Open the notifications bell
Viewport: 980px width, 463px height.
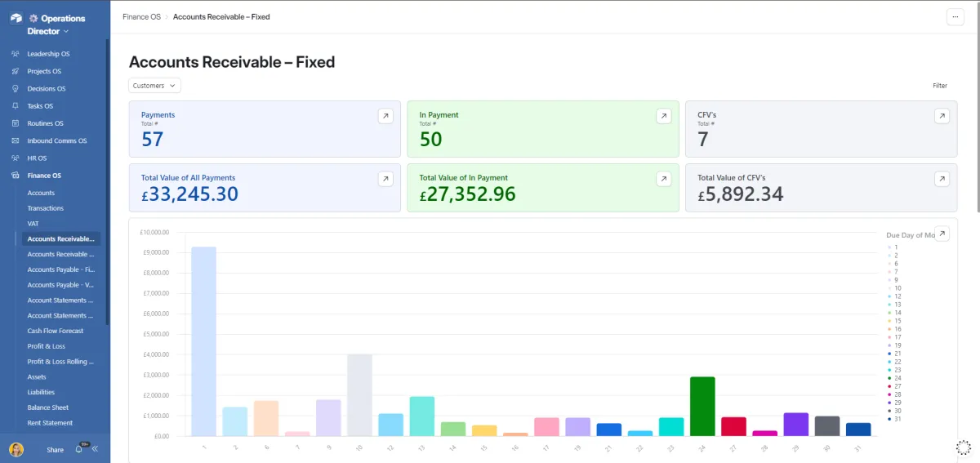pyautogui.click(x=78, y=449)
